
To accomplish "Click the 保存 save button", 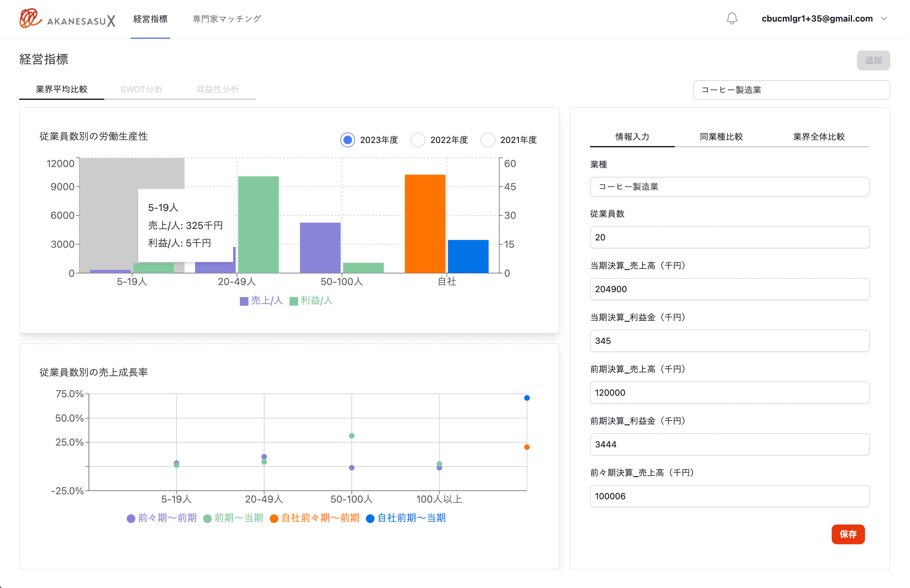I will [849, 535].
